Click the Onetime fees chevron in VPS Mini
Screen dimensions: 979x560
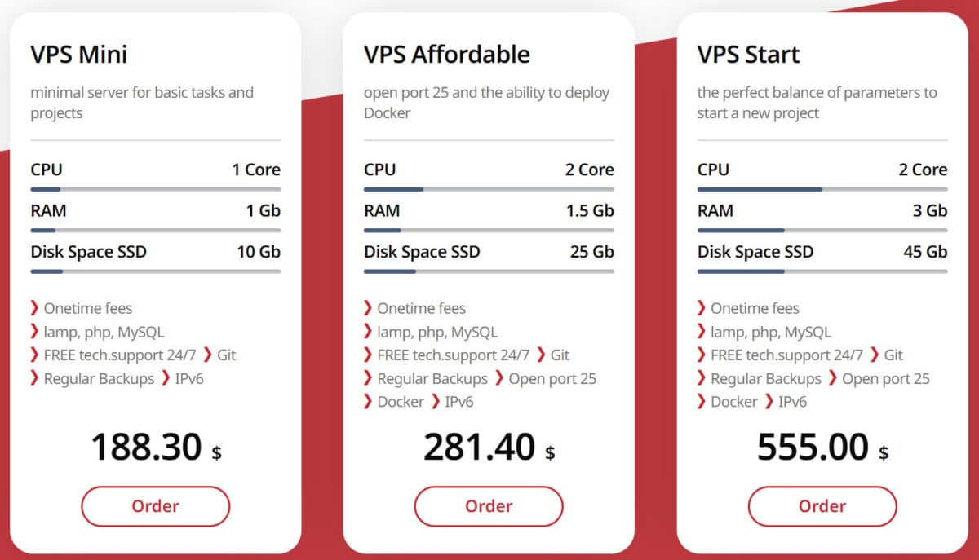(35, 308)
